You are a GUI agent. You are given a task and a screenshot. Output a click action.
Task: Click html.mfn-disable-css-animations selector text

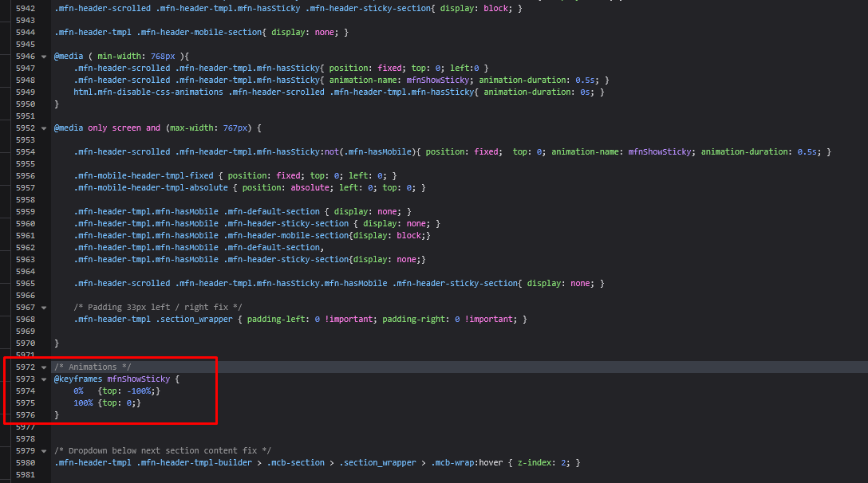pos(148,92)
